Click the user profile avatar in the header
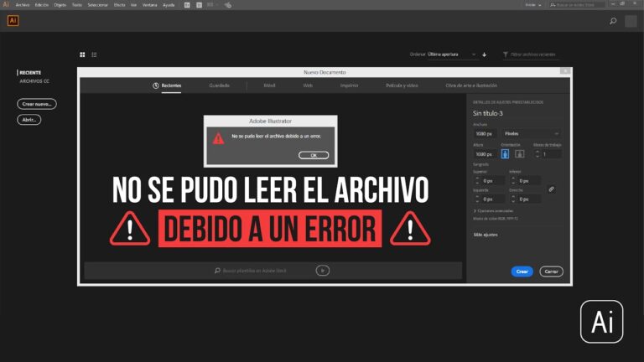The height and width of the screenshot is (362, 644). click(x=631, y=21)
